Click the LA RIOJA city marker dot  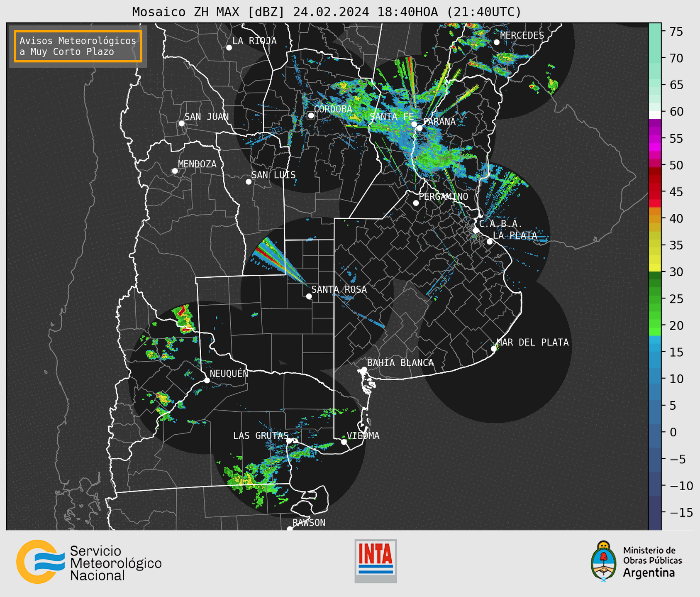click(229, 48)
